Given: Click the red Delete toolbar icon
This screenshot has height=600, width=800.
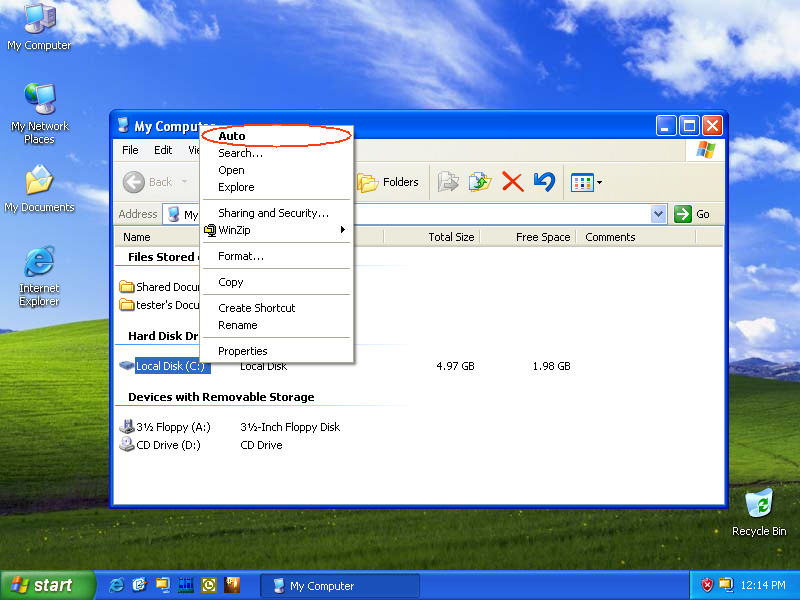Looking at the screenshot, I should tap(512, 182).
